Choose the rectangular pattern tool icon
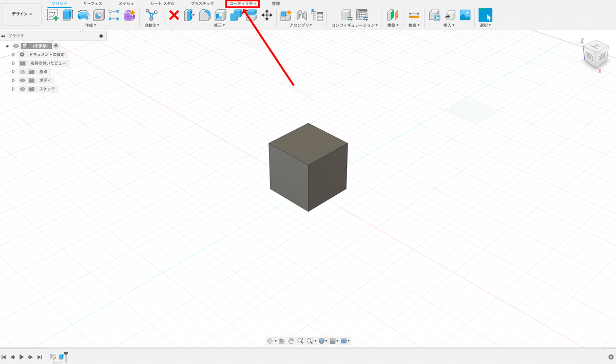This screenshot has width=616, height=364. (x=114, y=15)
